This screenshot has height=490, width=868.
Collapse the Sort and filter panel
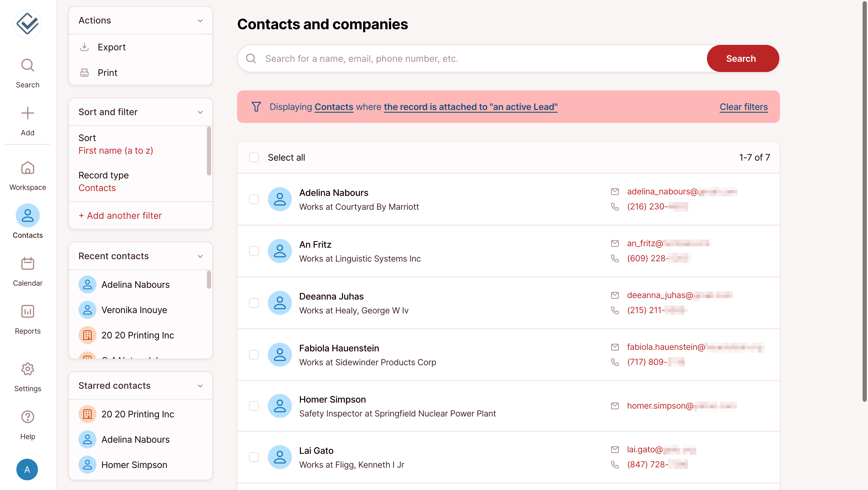click(201, 112)
